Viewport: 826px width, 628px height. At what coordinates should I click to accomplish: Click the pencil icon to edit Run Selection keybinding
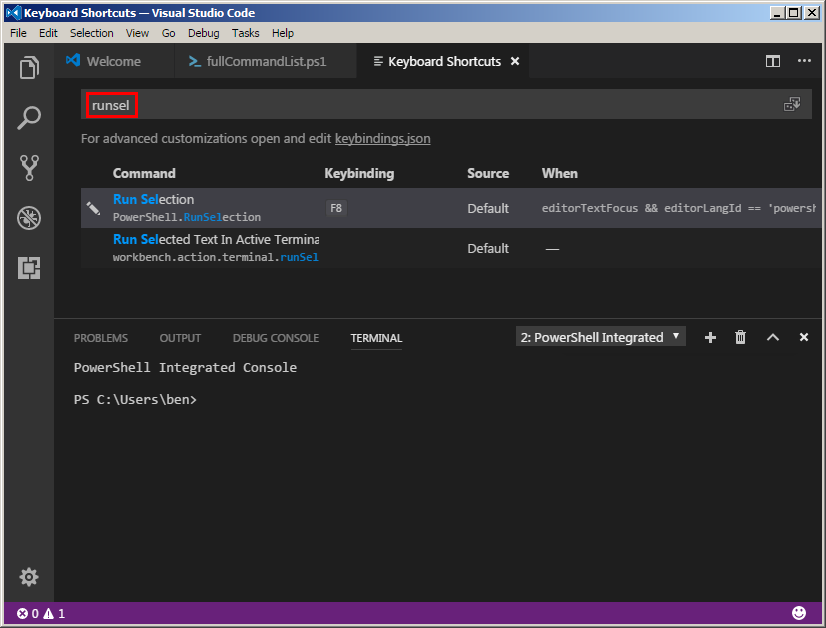click(x=93, y=208)
